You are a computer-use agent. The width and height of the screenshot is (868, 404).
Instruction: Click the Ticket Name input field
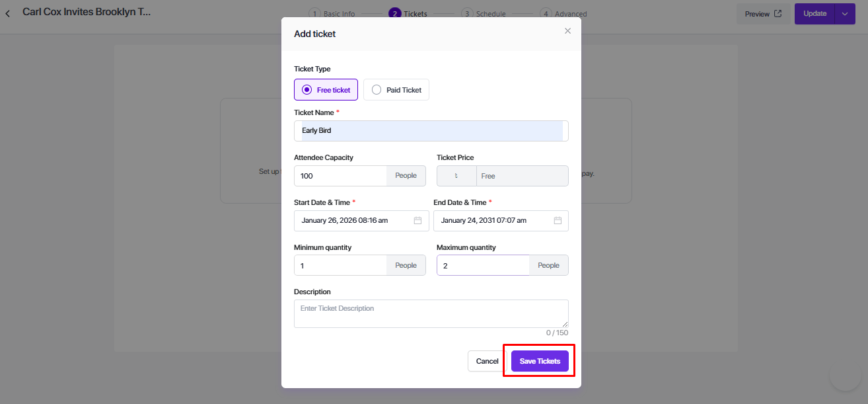(431, 131)
